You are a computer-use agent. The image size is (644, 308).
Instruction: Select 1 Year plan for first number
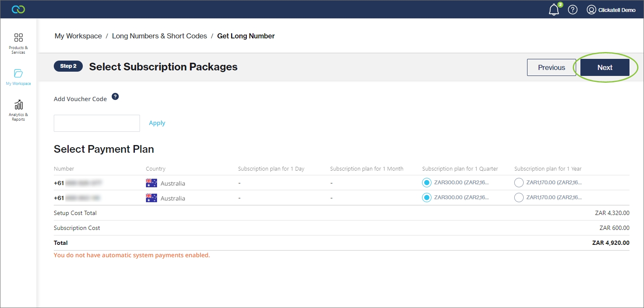point(519,183)
